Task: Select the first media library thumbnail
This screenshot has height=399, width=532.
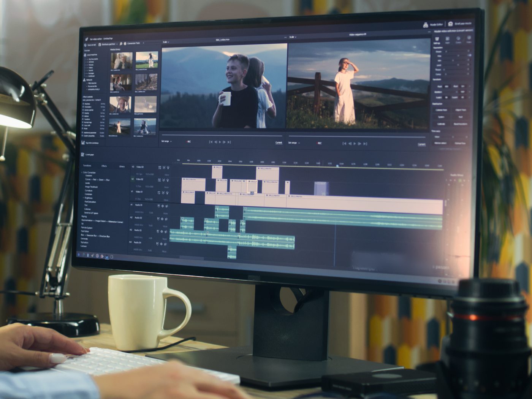Action: [x=122, y=60]
